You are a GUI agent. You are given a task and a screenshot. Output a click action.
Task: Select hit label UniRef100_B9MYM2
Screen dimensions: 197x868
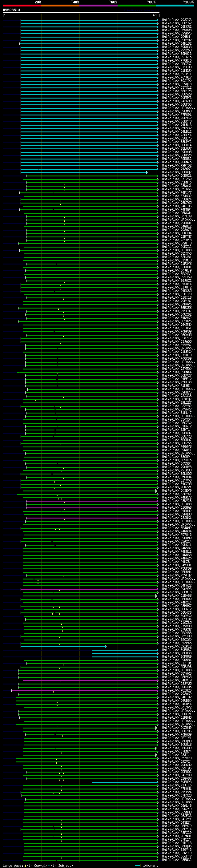tap(177, 40)
